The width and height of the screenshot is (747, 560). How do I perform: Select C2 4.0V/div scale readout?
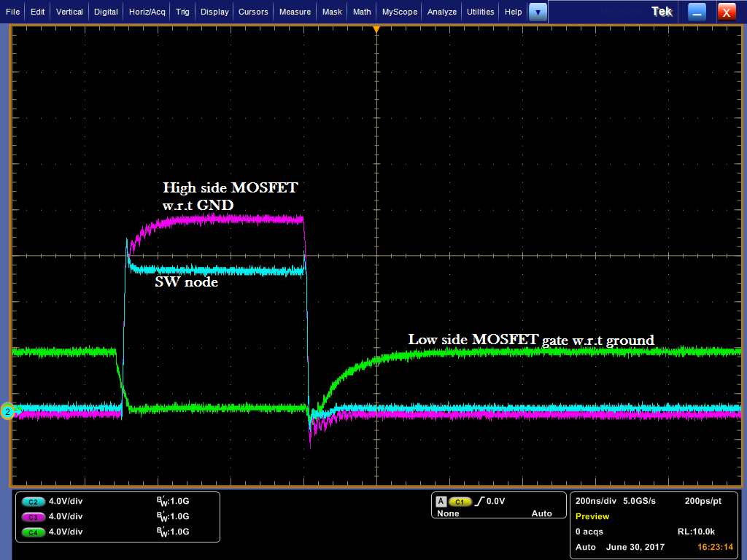65,502
